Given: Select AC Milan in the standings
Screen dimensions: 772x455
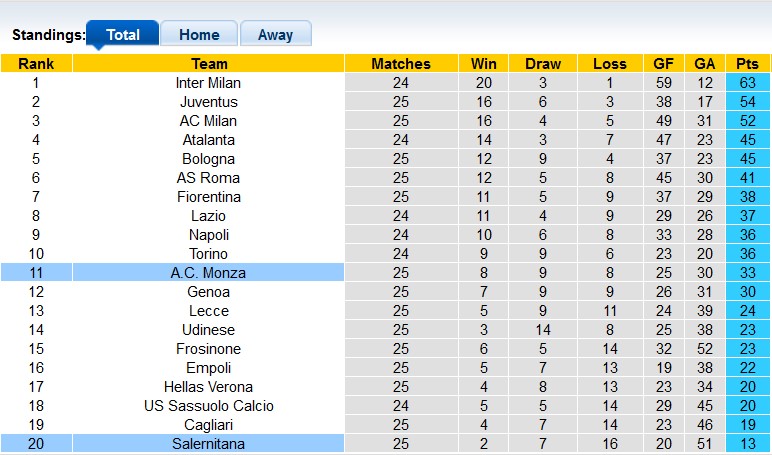Looking at the screenshot, I should [208, 121].
